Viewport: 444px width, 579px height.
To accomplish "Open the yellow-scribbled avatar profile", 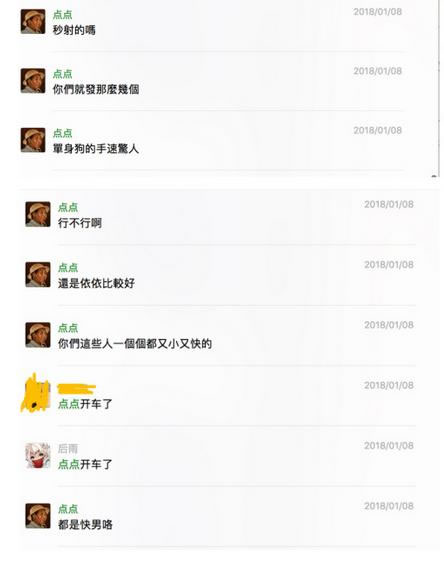I will click(36, 394).
